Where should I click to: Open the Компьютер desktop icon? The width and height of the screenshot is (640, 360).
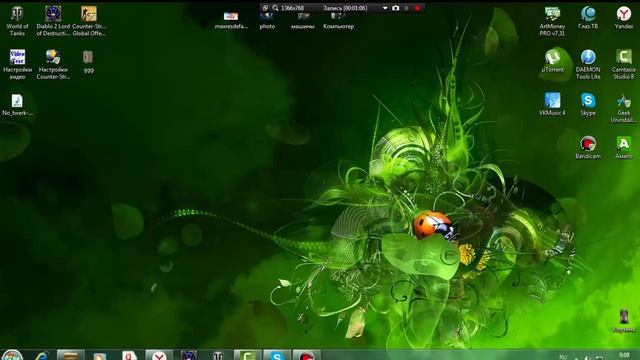pyautogui.click(x=338, y=20)
